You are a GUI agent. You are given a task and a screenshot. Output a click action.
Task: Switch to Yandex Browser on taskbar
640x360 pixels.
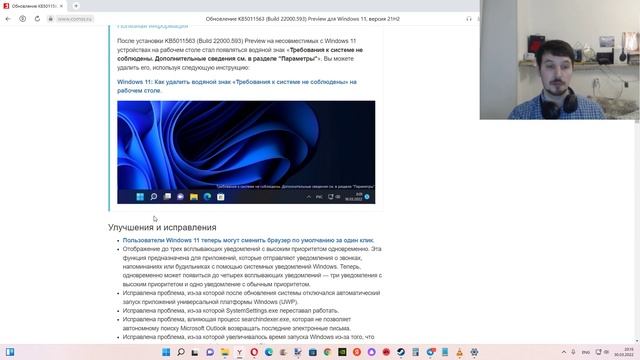pos(240,352)
